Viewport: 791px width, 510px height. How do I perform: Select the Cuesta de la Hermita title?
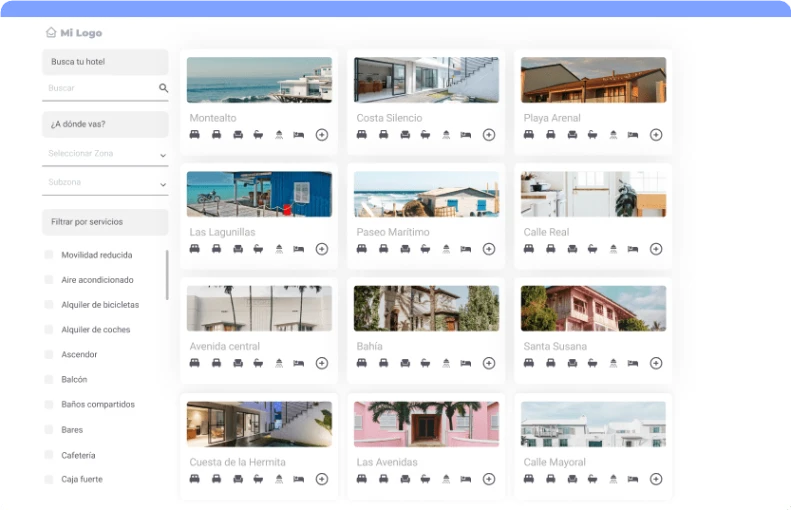point(237,462)
